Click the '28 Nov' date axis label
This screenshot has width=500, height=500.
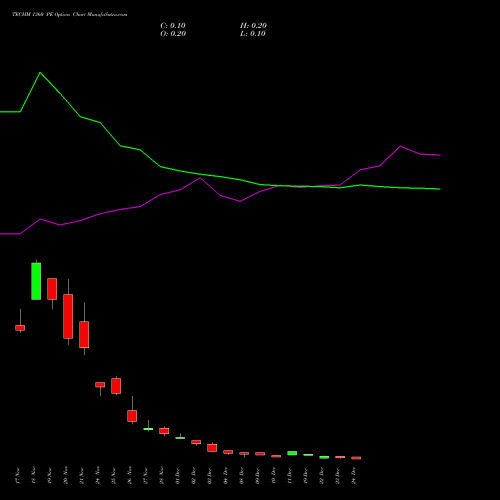coord(162,475)
